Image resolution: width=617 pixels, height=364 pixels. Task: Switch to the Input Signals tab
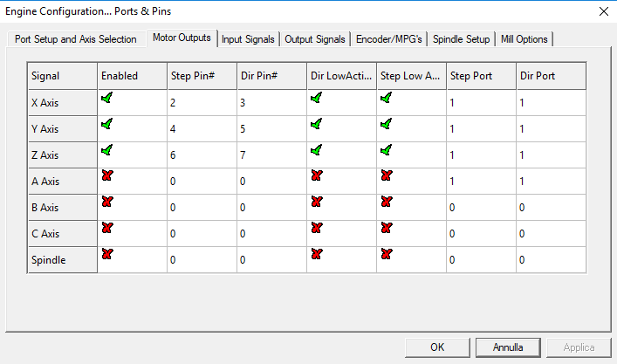pyautogui.click(x=248, y=39)
